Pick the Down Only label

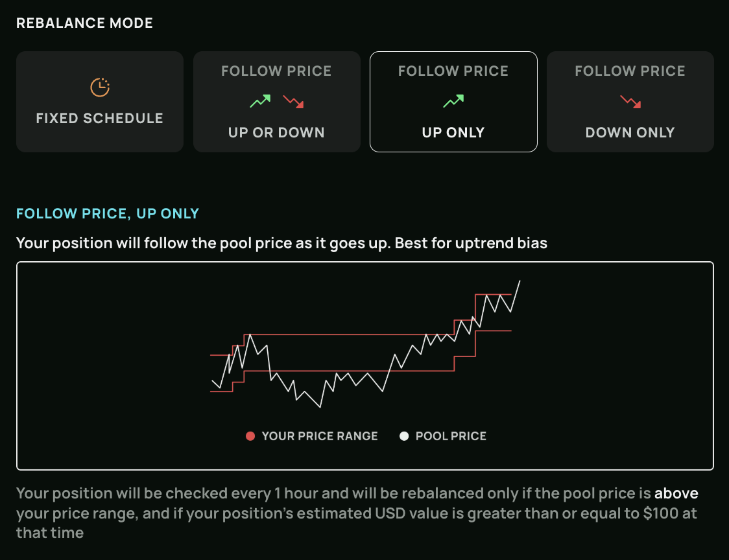click(630, 133)
